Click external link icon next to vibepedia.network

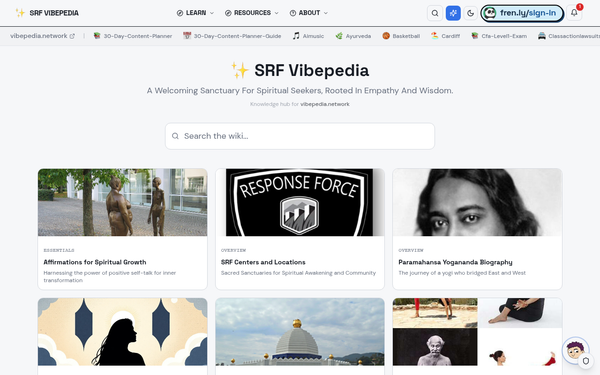(72, 36)
